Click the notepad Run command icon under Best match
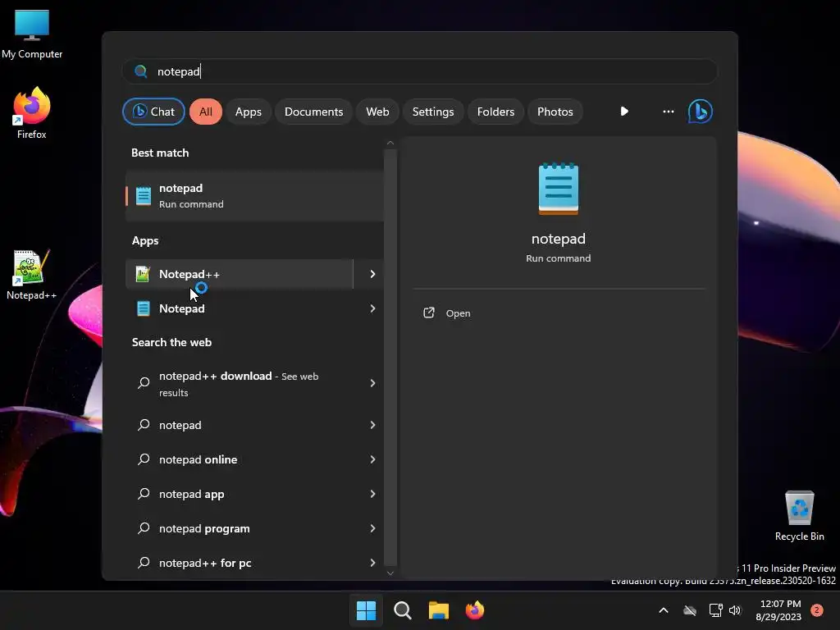This screenshot has height=630, width=840. (143, 195)
